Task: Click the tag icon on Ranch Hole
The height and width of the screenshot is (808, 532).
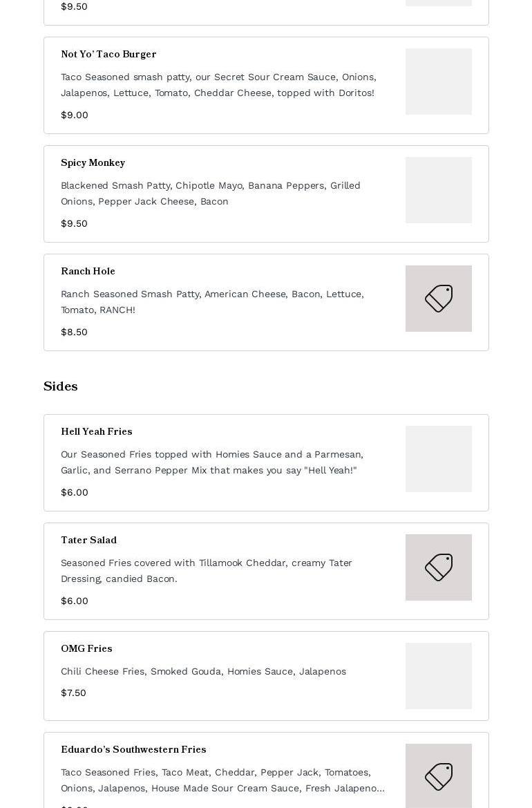Action: (x=438, y=299)
